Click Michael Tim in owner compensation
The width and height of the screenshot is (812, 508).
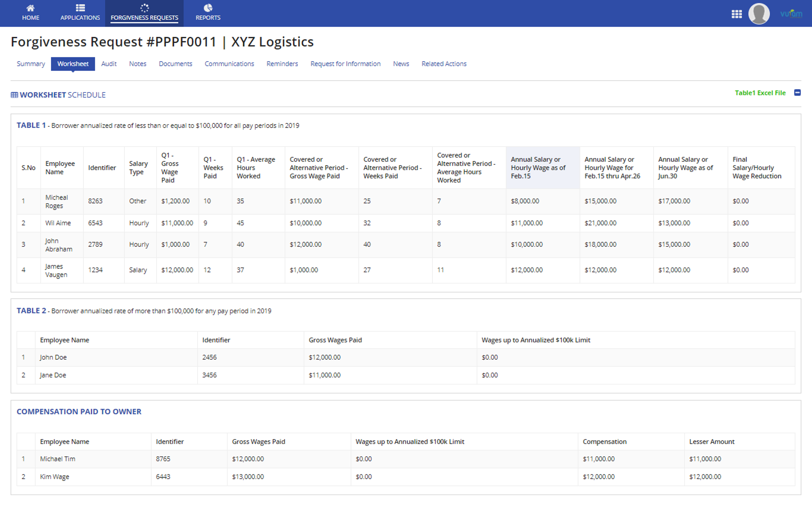[58, 459]
